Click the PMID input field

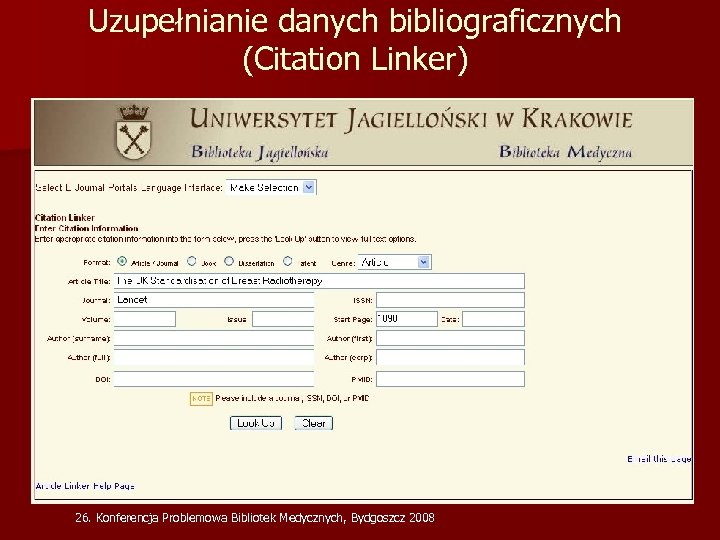450,379
